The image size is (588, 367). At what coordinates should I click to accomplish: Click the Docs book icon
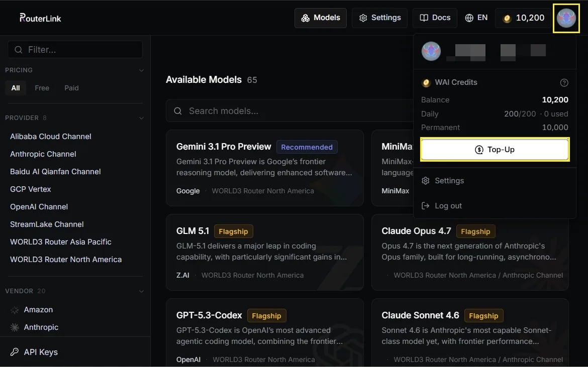(x=424, y=18)
